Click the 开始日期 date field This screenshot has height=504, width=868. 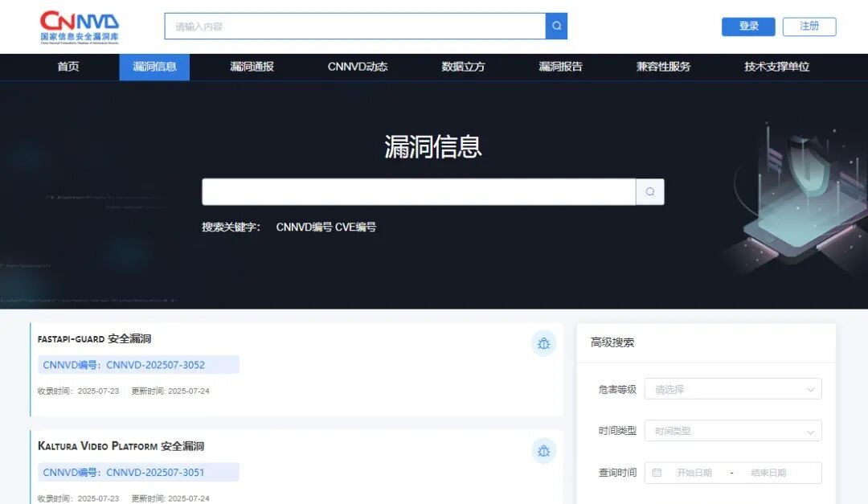pos(698,473)
